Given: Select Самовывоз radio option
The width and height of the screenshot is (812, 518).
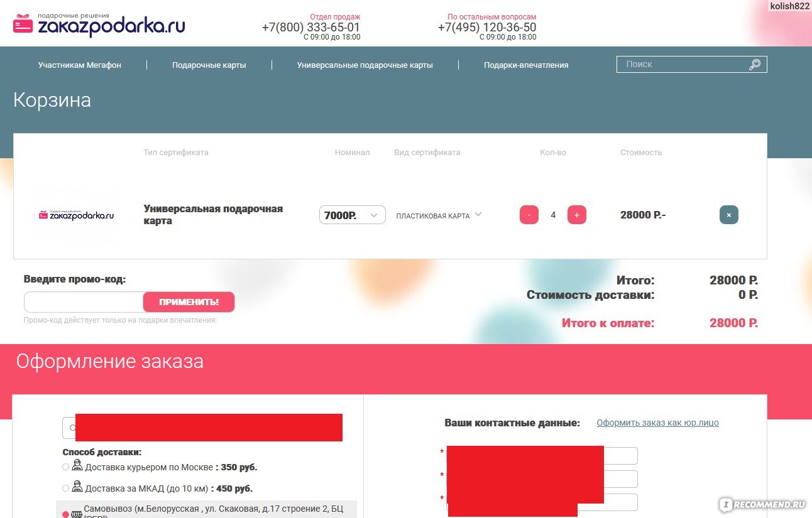Looking at the screenshot, I should coord(66,514).
